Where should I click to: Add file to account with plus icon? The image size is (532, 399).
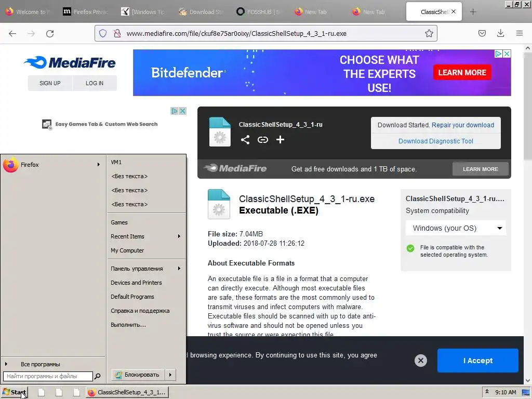pyautogui.click(x=280, y=140)
